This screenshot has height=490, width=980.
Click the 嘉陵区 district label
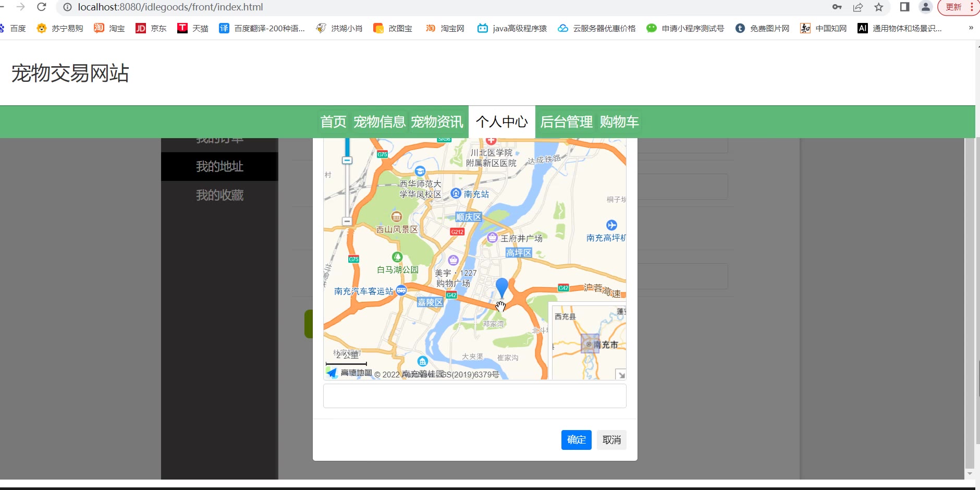pyautogui.click(x=430, y=302)
